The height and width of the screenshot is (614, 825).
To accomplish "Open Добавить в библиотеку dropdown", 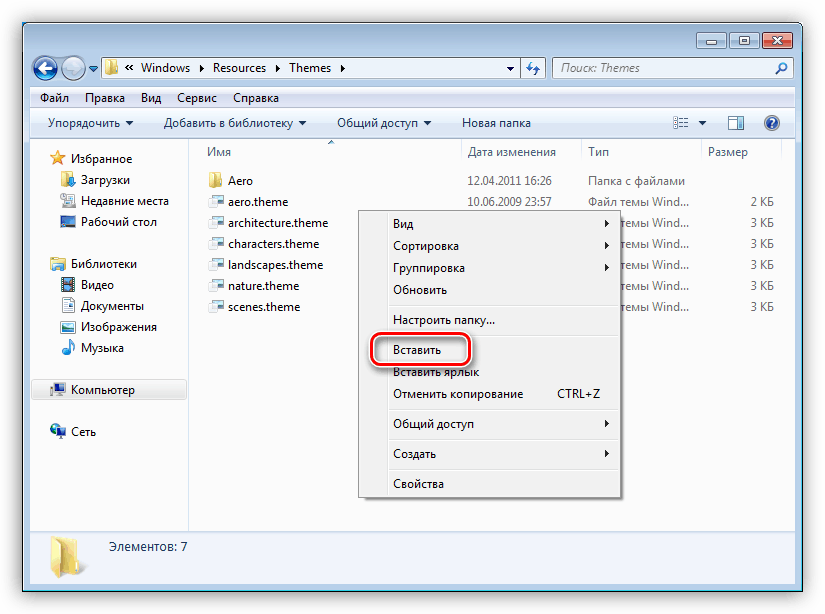I will click(x=235, y=123).
